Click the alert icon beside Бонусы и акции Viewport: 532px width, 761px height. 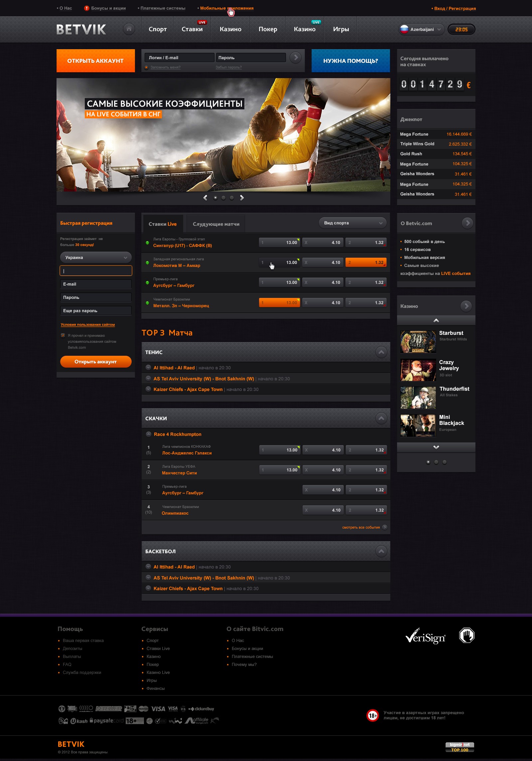pos(86,8)
